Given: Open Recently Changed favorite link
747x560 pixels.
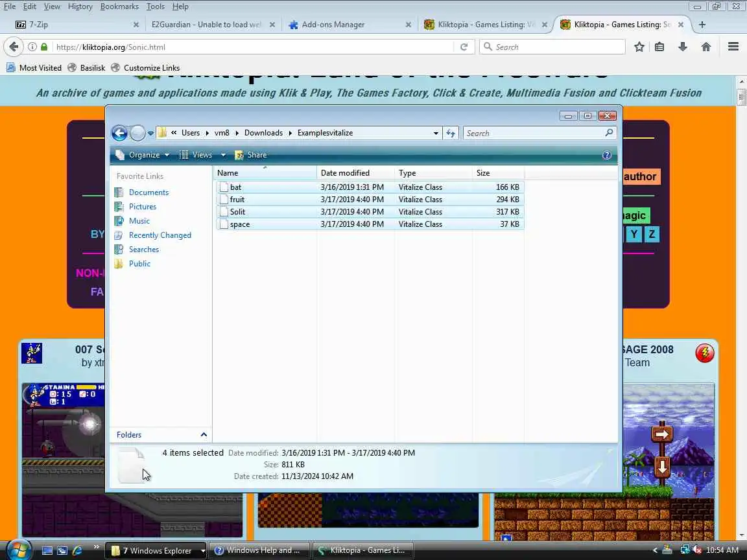Looking at the screenshot, I should coord(160,235).
